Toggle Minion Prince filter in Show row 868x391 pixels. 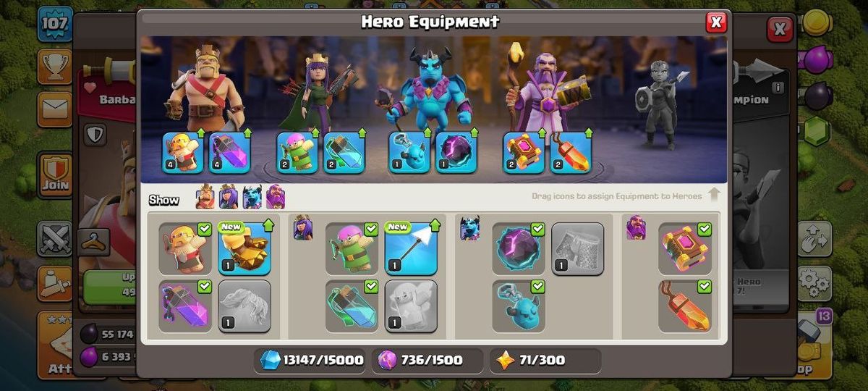[252, 197]
